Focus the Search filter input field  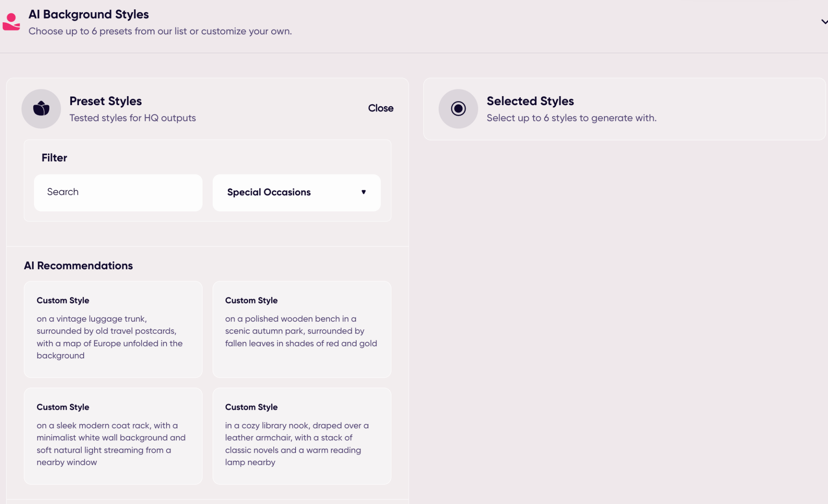[x=118, y=192]
